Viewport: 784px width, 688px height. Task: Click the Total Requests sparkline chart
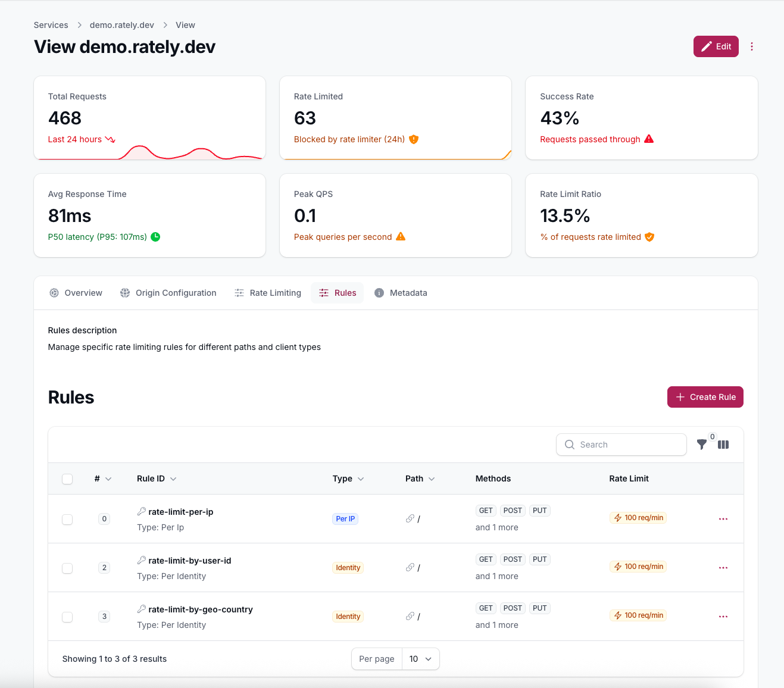[x=190, y=152]
